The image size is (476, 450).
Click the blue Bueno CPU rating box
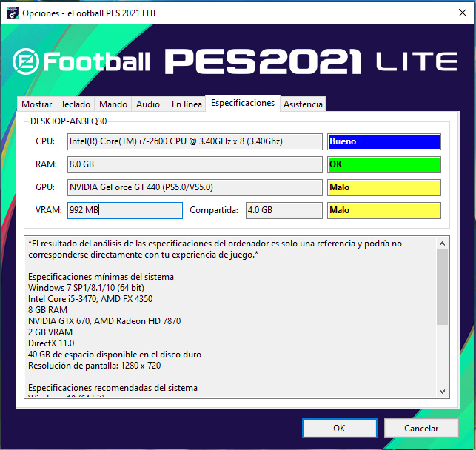coord(384,141)
